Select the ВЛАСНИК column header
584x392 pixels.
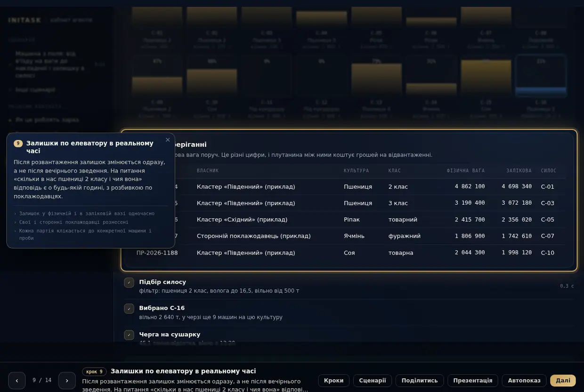tap(208, 171)
